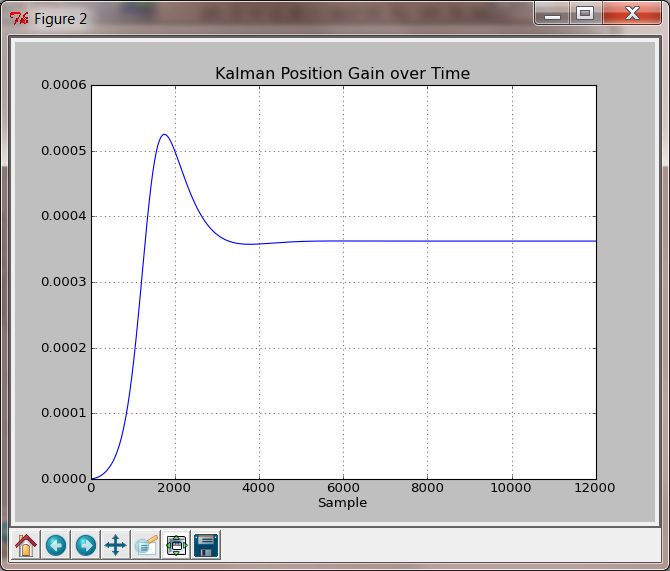Click the 6000 x-axis tick label

click(343, 488)
